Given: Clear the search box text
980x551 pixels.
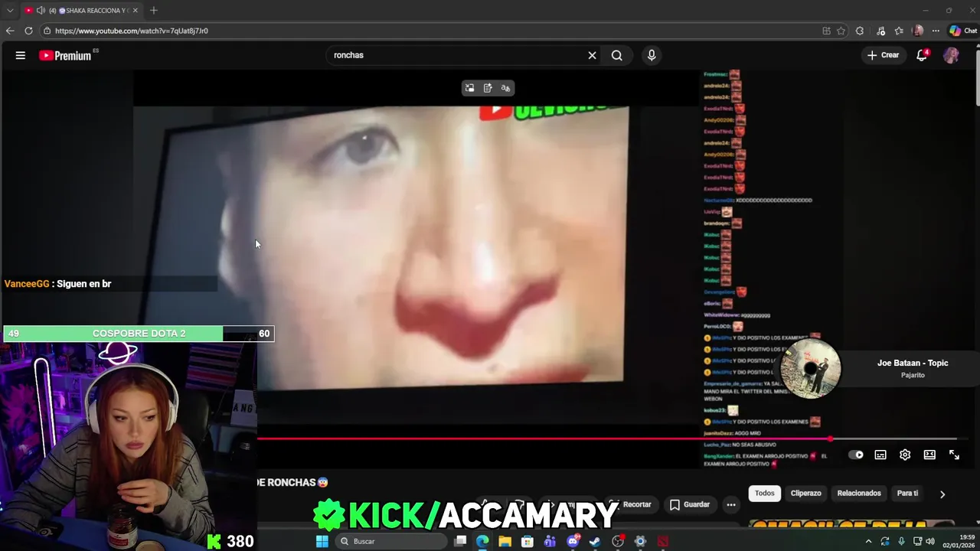Looking at the screenshot, I should [592, 55].
